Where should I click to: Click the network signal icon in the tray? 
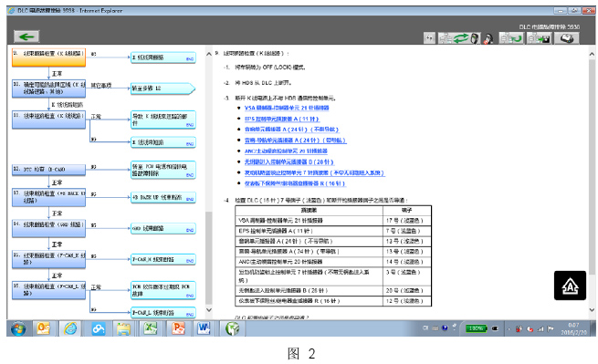pyautogui.click(x=540, y=329)
